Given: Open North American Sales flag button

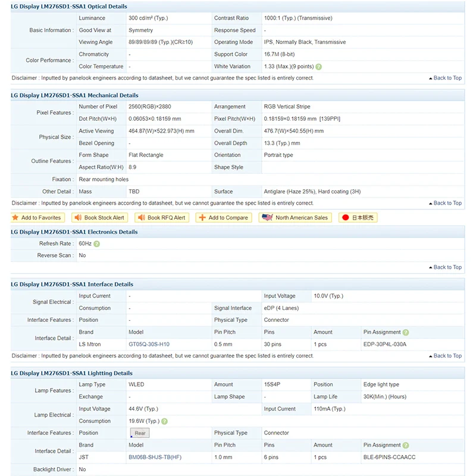Looking at the screenshot, I should pos(295,218).
